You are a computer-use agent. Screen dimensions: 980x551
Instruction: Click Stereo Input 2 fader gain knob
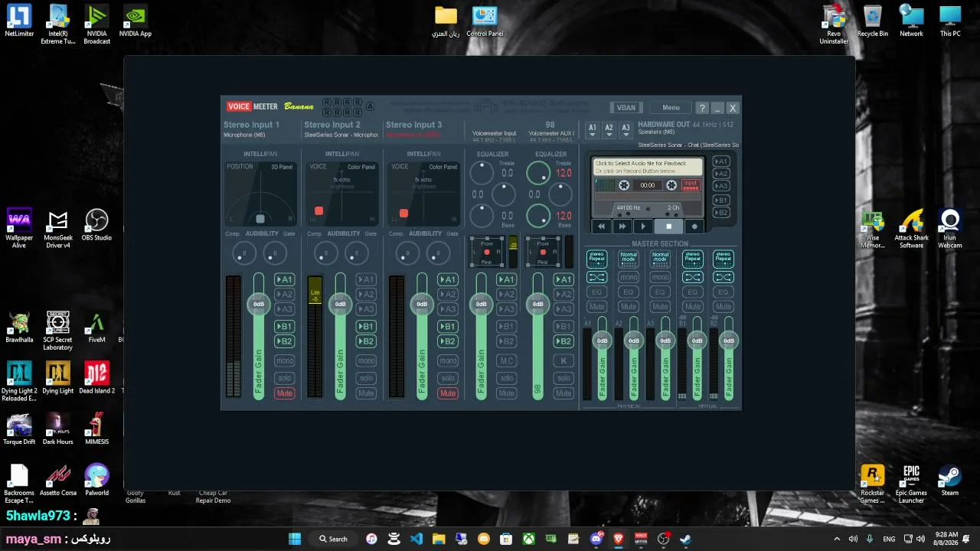click(x=340, y=305)
